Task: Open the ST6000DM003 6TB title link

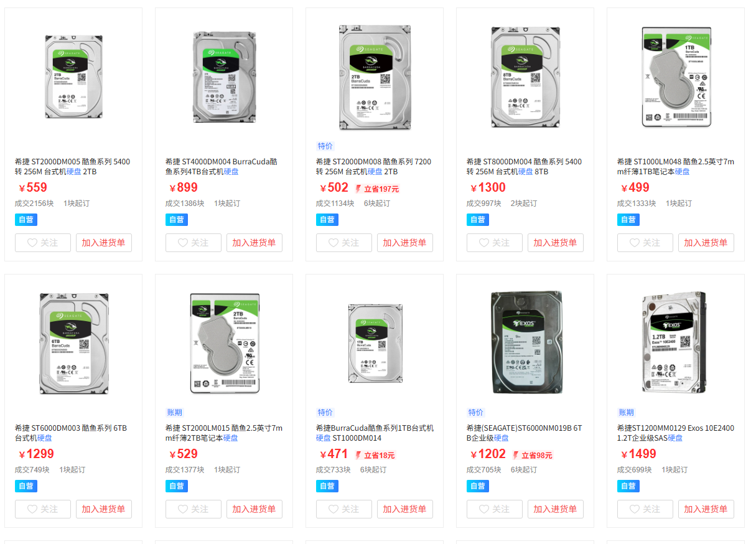Action: 71,433
